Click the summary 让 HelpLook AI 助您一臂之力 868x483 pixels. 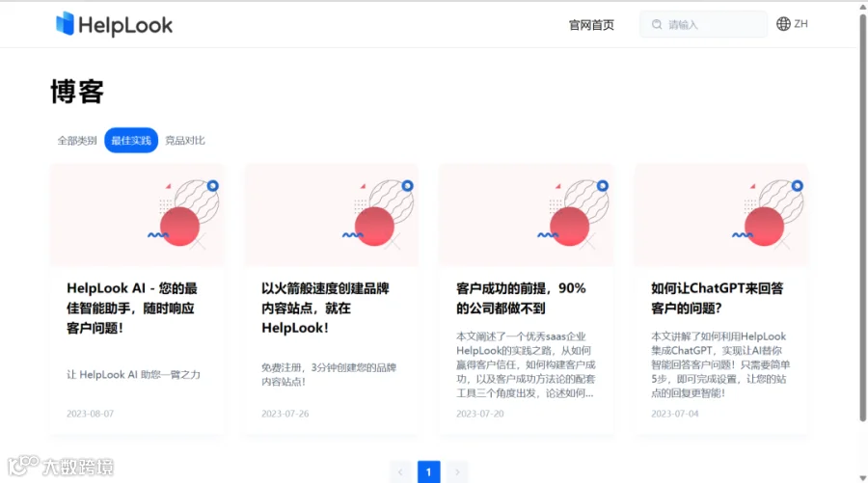pos(133,375)
